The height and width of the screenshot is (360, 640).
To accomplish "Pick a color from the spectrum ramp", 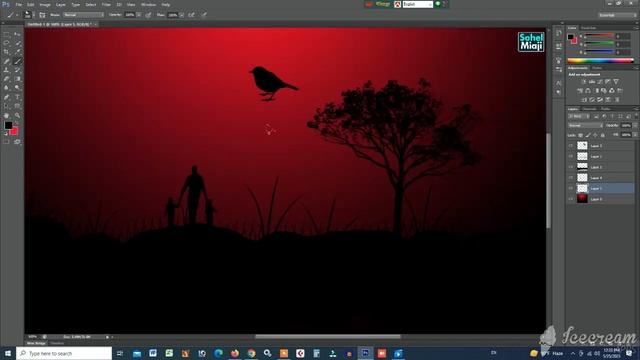I will coord(600,61).
